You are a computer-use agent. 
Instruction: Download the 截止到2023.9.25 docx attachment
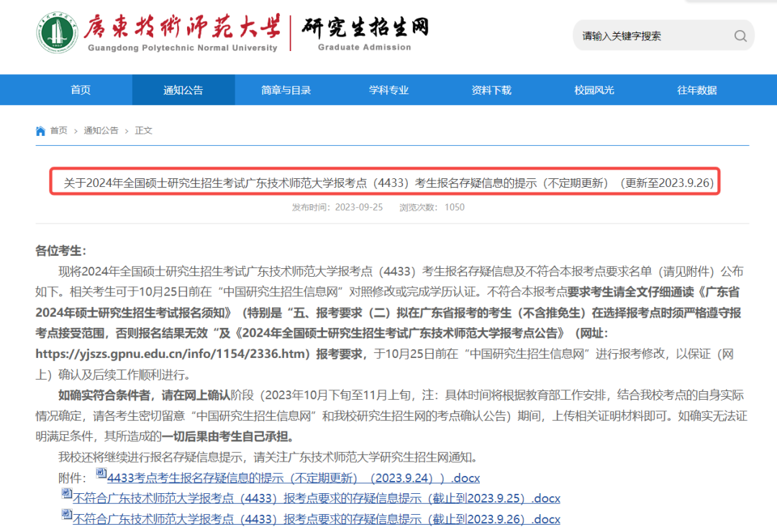[x=316, y=498]
